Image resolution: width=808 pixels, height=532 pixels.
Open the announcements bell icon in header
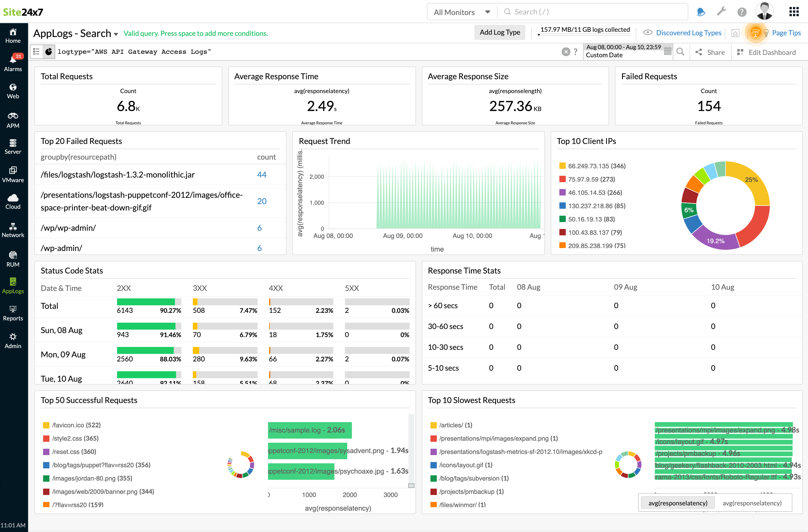701,12
